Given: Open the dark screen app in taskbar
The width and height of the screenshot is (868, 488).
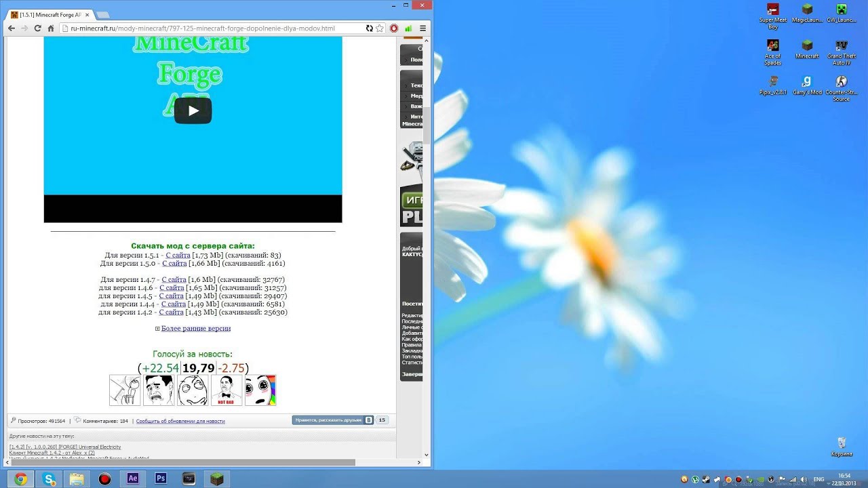Looking at the screenshot, I should click(x=189, y=479).
